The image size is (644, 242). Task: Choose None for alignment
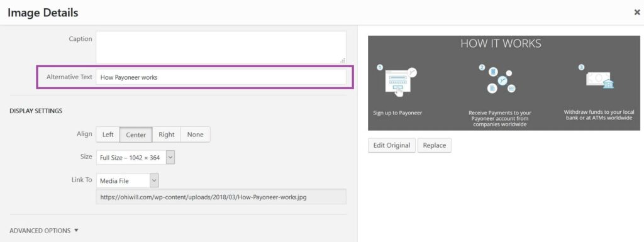195,135
